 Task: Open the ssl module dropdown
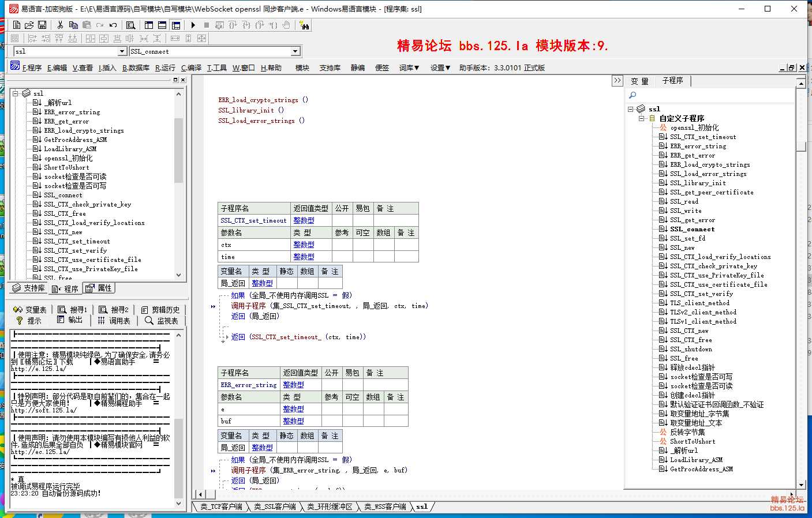point(122,51)
